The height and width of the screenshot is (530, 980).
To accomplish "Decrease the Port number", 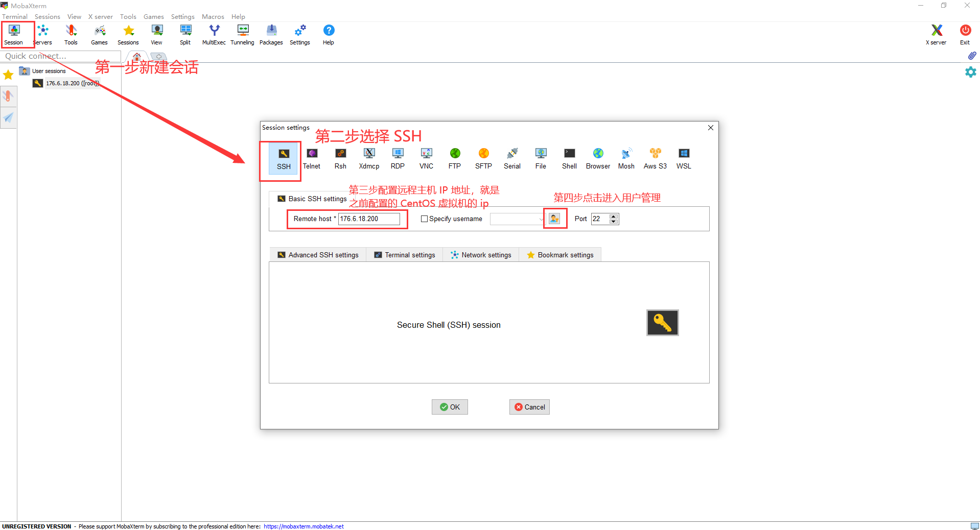I will pos(614,222).
